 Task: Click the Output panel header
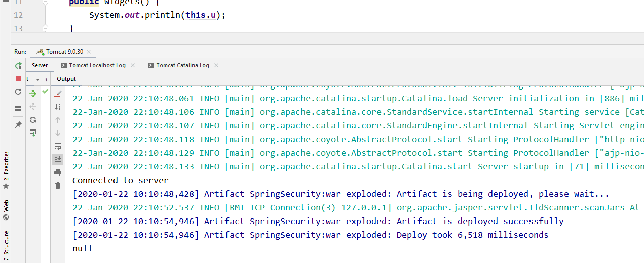[x=66, y=79]
